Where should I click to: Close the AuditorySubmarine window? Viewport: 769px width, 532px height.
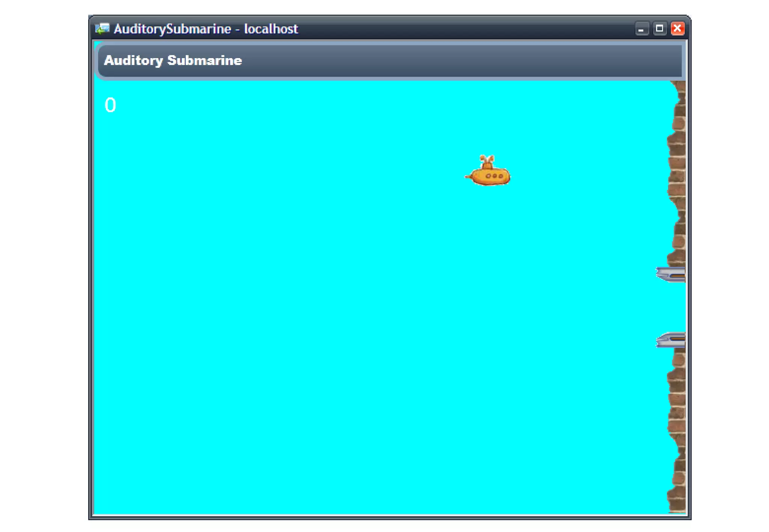[677, 29]
